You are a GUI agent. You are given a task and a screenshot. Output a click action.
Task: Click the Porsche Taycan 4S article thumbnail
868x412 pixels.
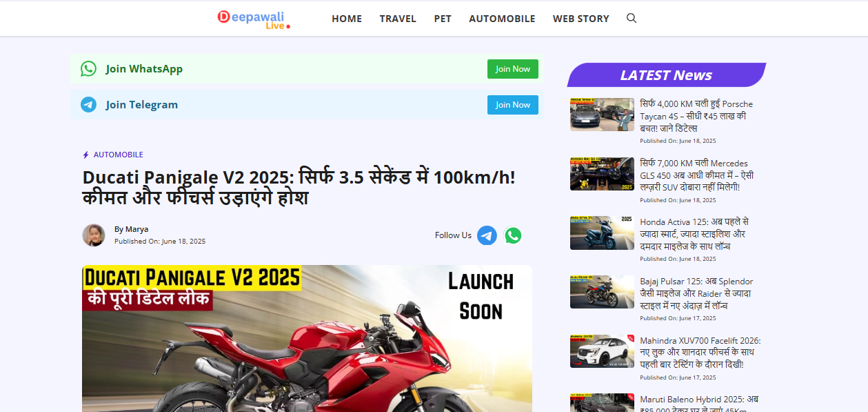[x=602, y=114]
